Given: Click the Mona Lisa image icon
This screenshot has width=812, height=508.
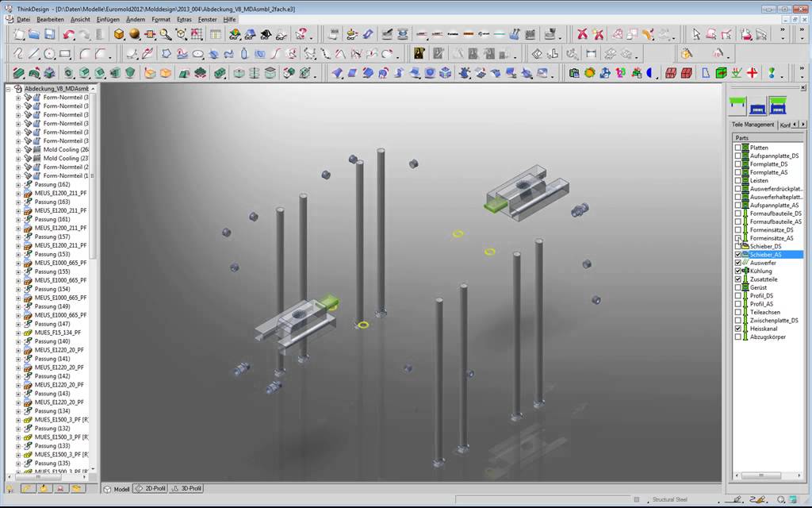Looking at the screenshot, I should [419, 53].
